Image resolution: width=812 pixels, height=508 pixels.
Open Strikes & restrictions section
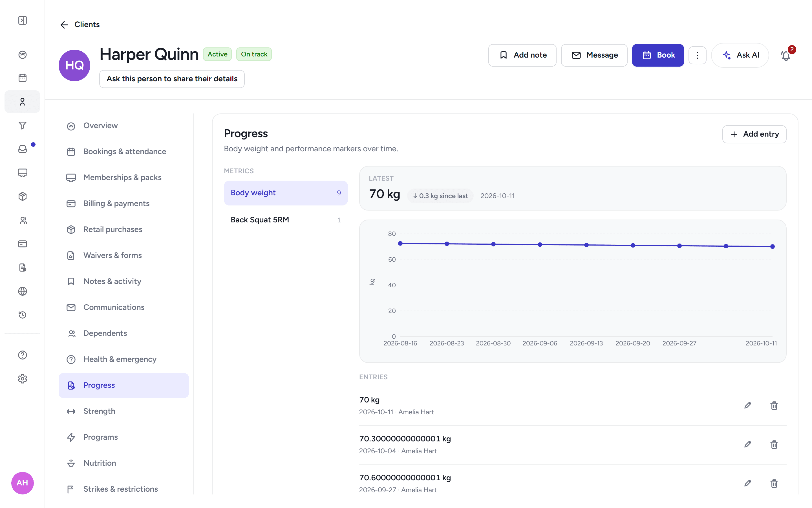[123, 489]
